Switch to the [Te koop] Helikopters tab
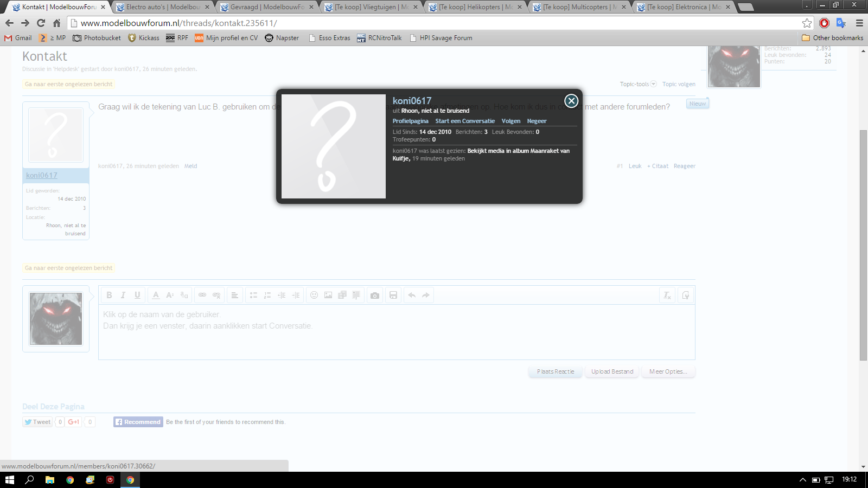The width and height of the screenshot is (868, 488). click(x=475, y=7)
